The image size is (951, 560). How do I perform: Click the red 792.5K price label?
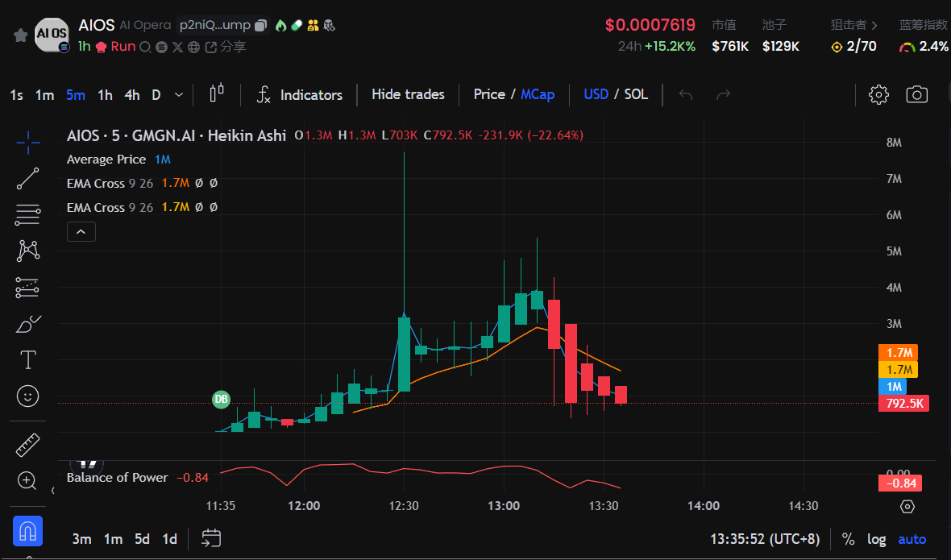click(903, 403)
